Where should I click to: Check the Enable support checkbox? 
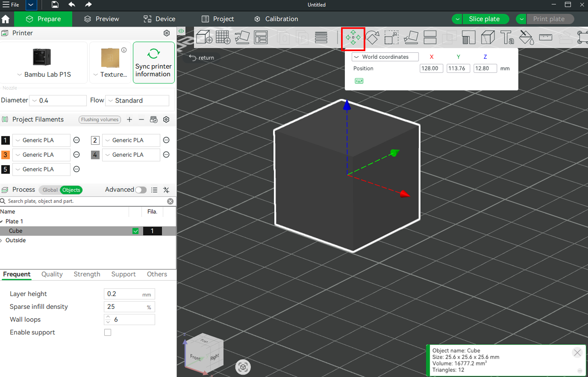(x=108, y=332)
